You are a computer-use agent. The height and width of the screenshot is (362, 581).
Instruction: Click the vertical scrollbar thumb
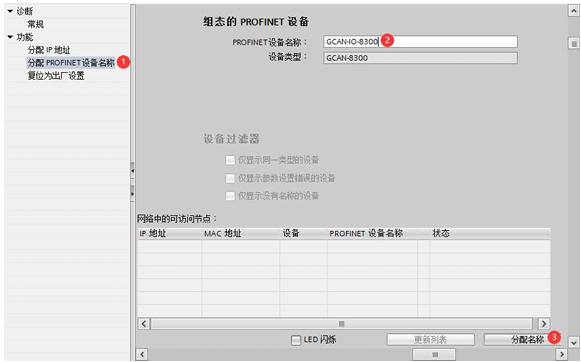[x=574, y=43]
